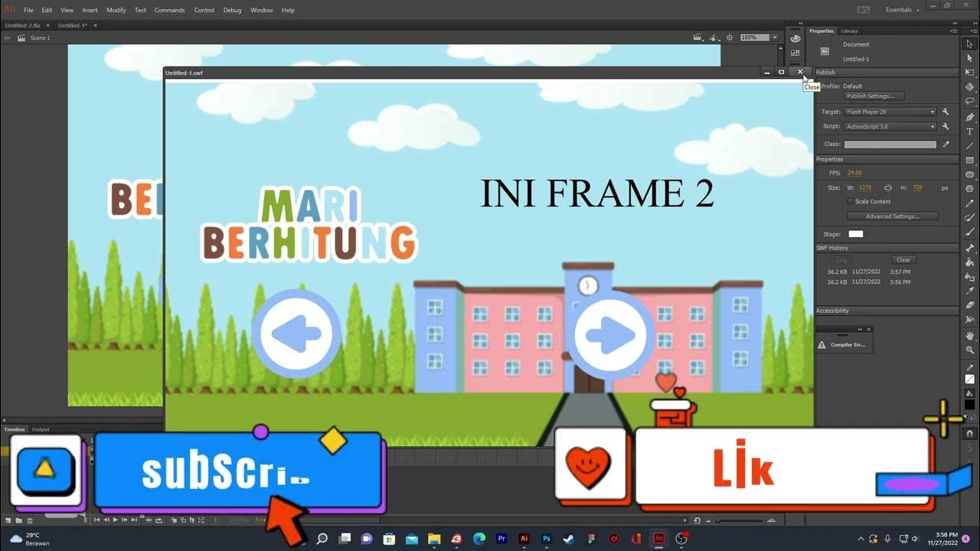Select the Oval tool
Screen dimensions: 980x551
tap(970, 174)
